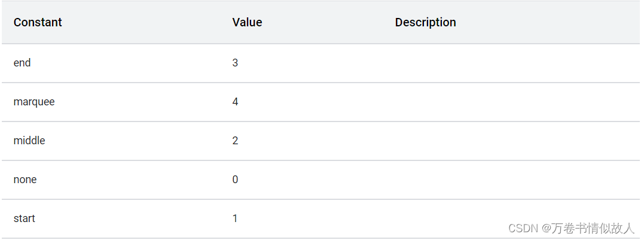
Task: Click the Value column header
Action: [247, 22]
